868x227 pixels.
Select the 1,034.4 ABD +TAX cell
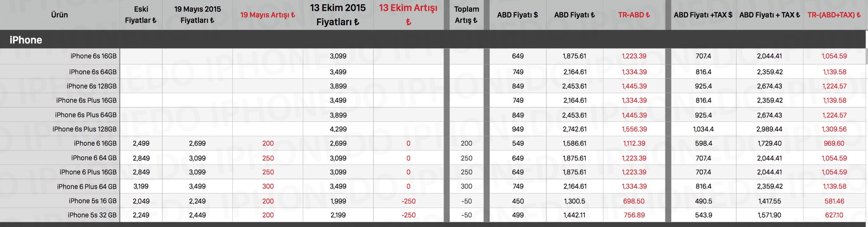[x=703, y=129]
